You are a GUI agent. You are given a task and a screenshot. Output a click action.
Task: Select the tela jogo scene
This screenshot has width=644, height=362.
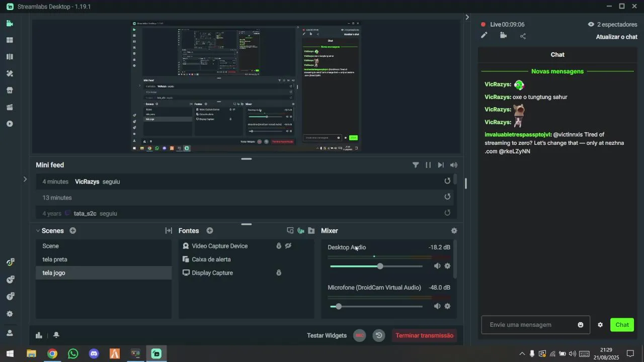(x=104, y=273)
